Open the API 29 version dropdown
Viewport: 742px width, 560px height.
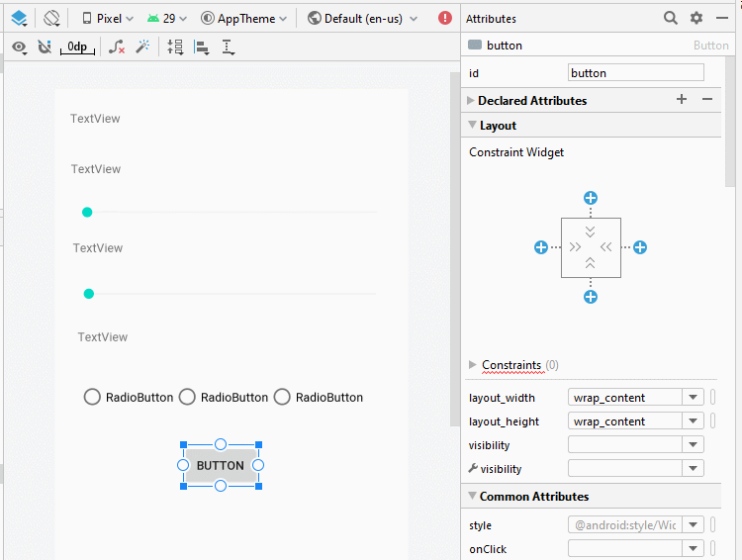pyautogui.click(x=166, y=19)
